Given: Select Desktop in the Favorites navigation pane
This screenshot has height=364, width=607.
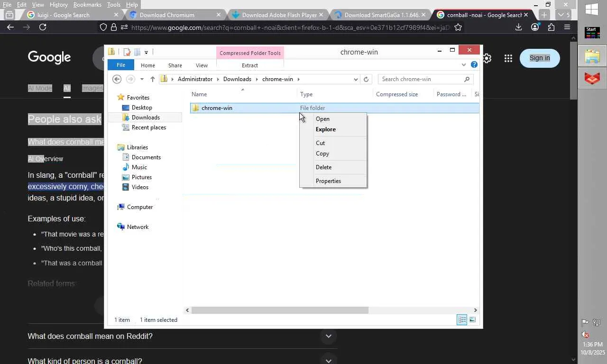Looking at the screenshot, I should pos(142,108).
